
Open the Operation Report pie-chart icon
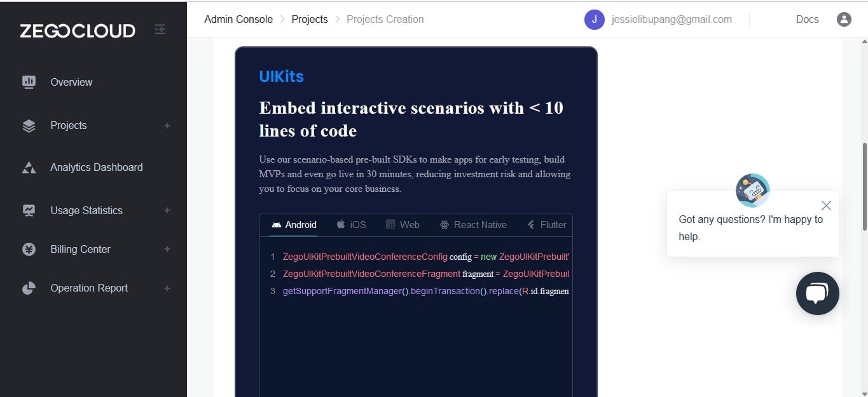[x=29, y=288]
